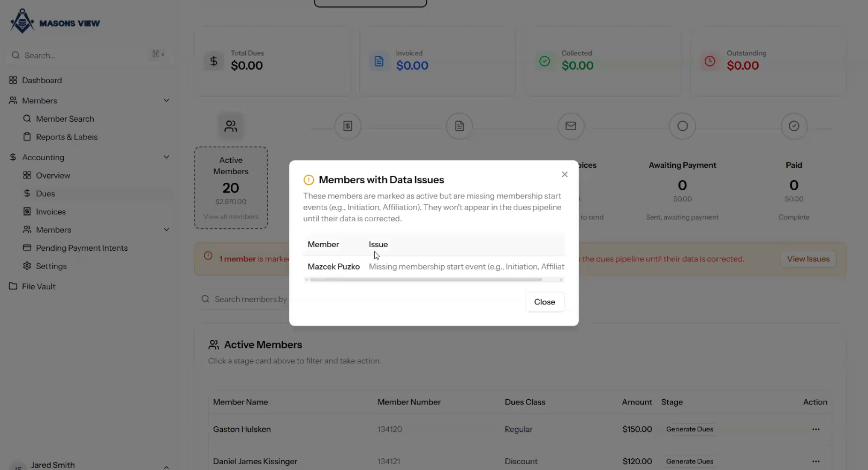Image resolution: width=868 pixels, height=470 pixels.
Task: Expand the Accounting Members submenu
Action: [167, 230]
